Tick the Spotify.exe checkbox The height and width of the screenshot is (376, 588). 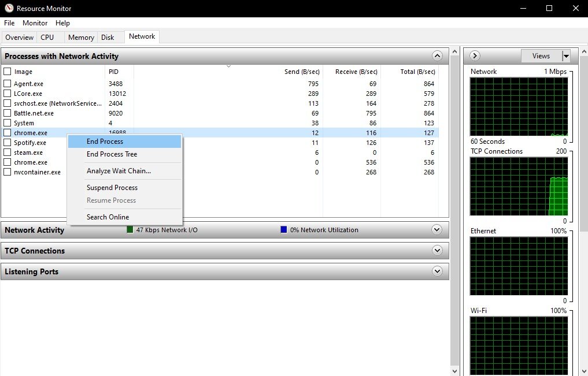pos(8,143)
